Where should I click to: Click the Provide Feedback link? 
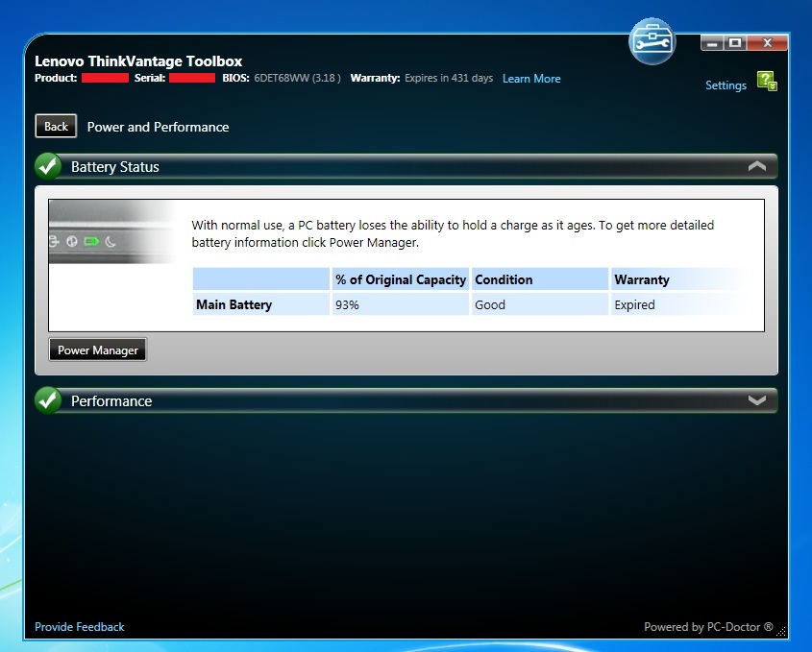tap(79, 627)
